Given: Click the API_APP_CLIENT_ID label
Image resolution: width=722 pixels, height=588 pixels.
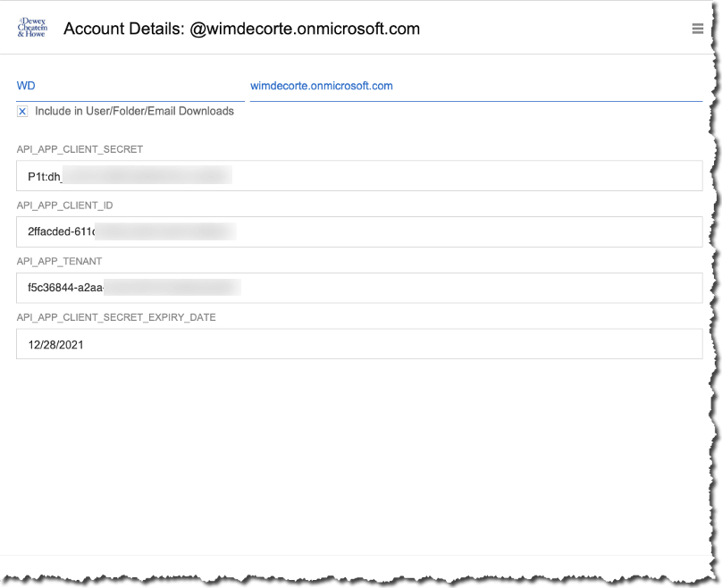Looking at the screenshot, I should [x=64, y=206].
